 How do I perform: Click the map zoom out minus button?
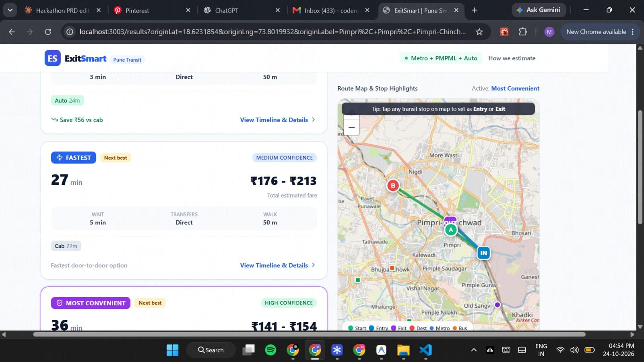(351, 128)
